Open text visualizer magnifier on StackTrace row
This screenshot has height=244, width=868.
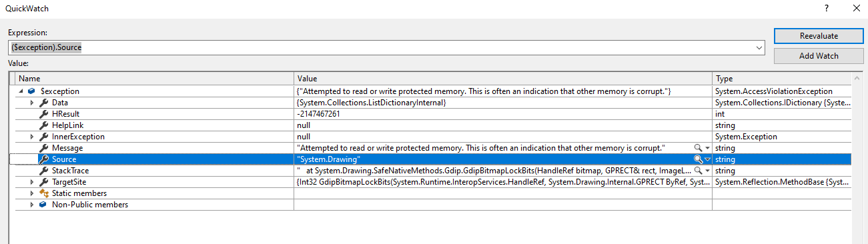(x=698, y=170)
